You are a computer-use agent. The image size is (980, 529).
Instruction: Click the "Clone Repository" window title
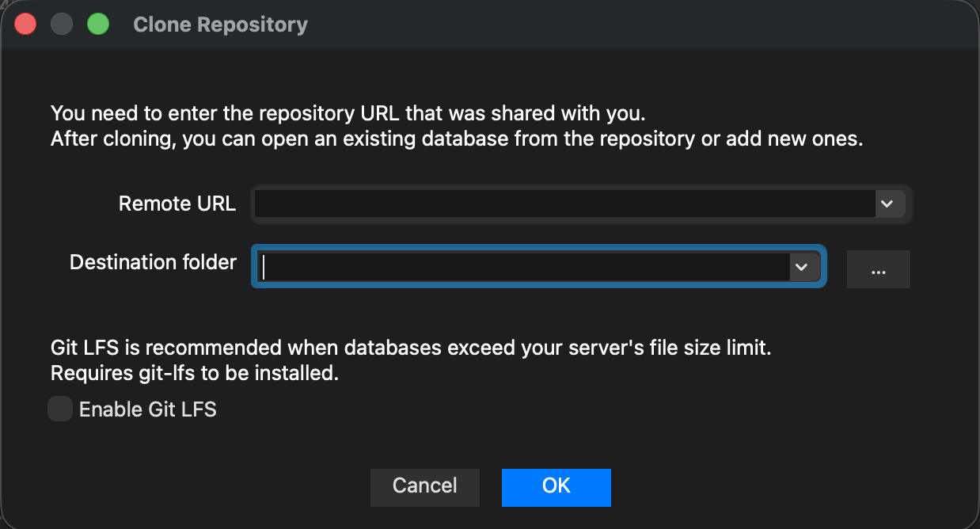pos(221,25)
